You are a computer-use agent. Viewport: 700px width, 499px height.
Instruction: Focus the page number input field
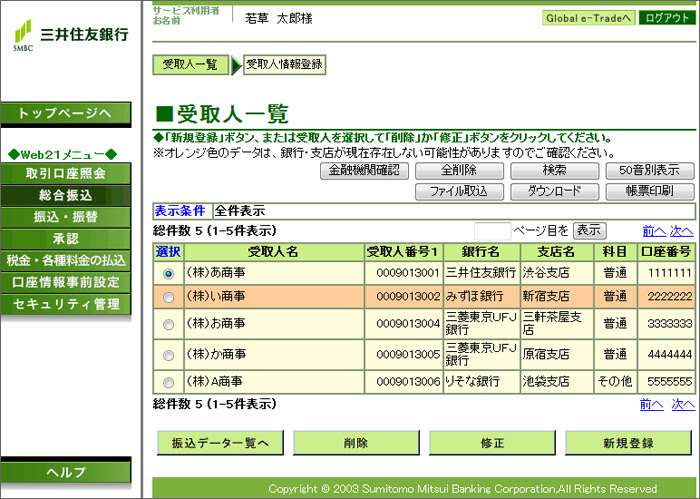click(x=492, y=231)
